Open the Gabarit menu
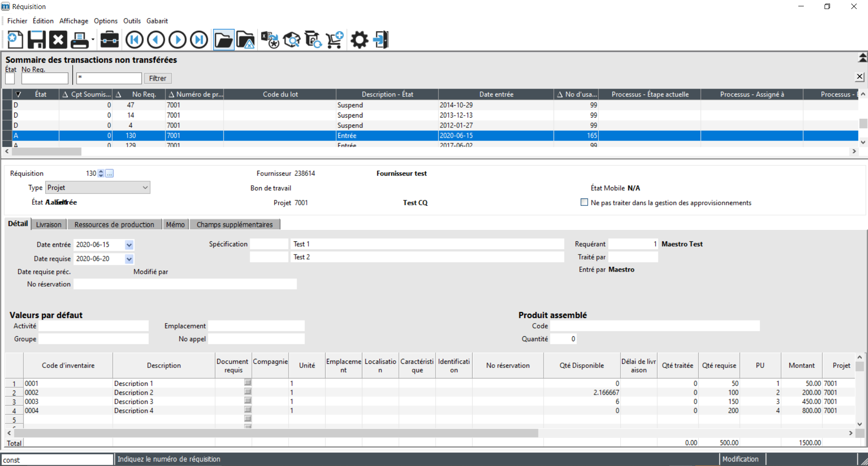This screenshot has width=868, height=466. click(x=157, y=21)
